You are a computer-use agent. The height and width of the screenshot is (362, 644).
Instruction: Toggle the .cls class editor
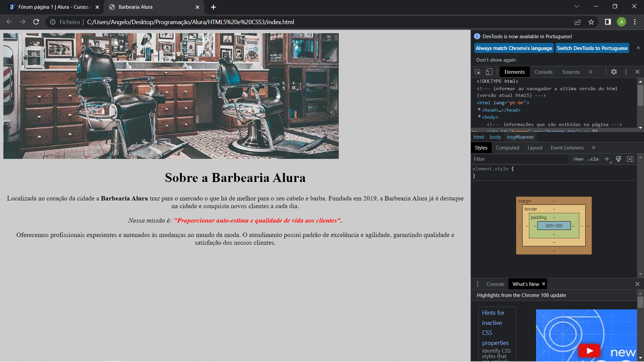pos(593,159)
